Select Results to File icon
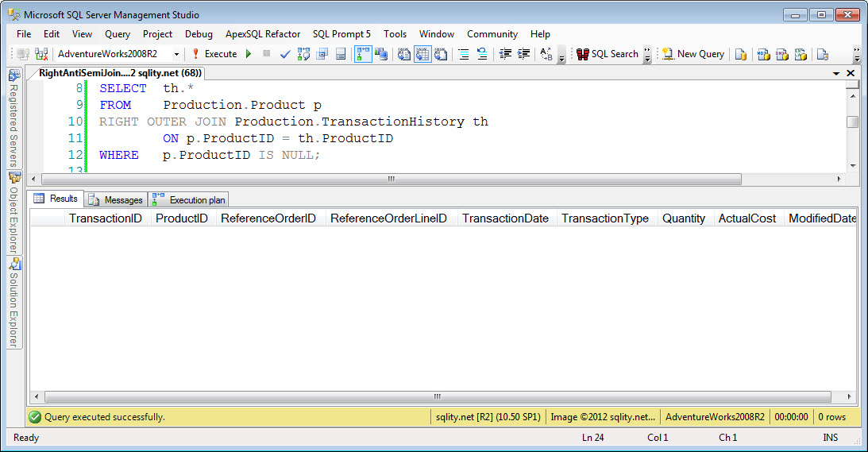868x452 pixels. coord(441,54)
